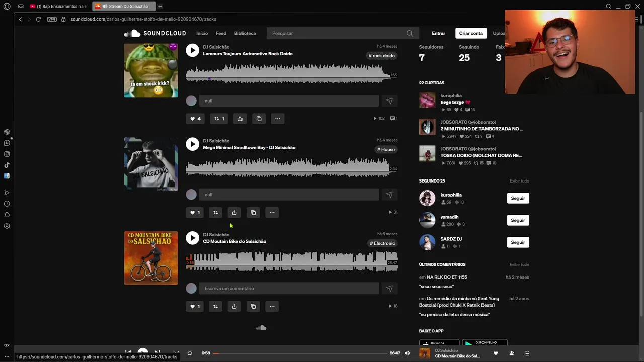Follow SARDZ DJ with Seguir button
This screenshot has height=362, width=644.
[x=518, y=242]
